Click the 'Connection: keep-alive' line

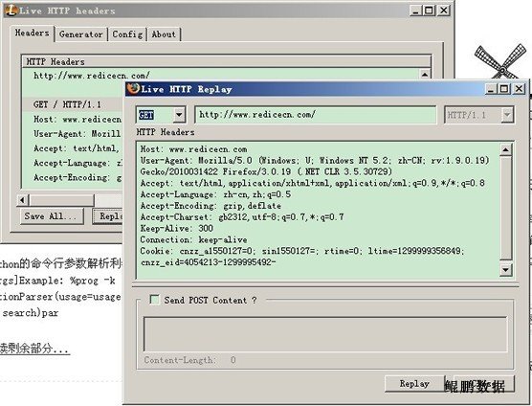[x=193, y=239]
